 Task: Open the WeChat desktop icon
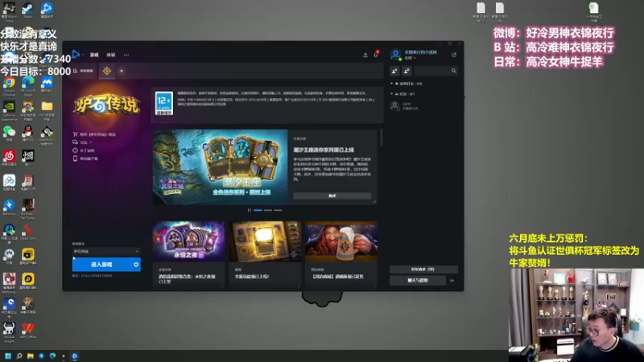[x=9, y=134]
